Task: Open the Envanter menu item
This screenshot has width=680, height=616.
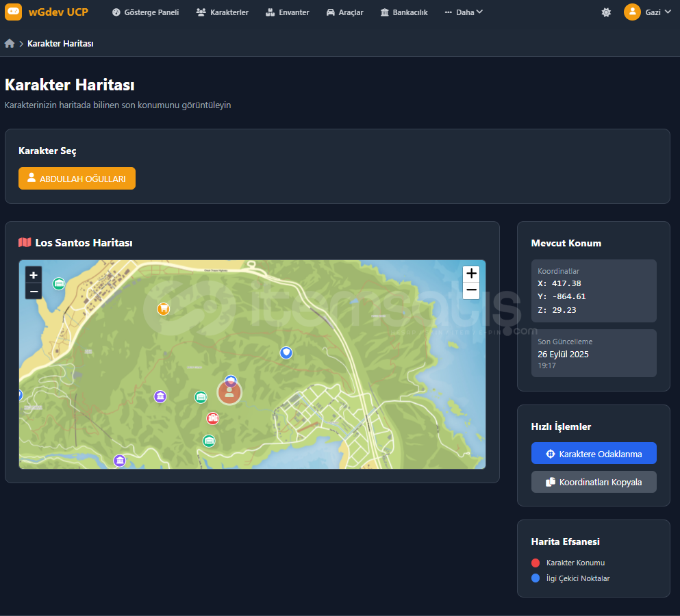Action: pos(288,12)
